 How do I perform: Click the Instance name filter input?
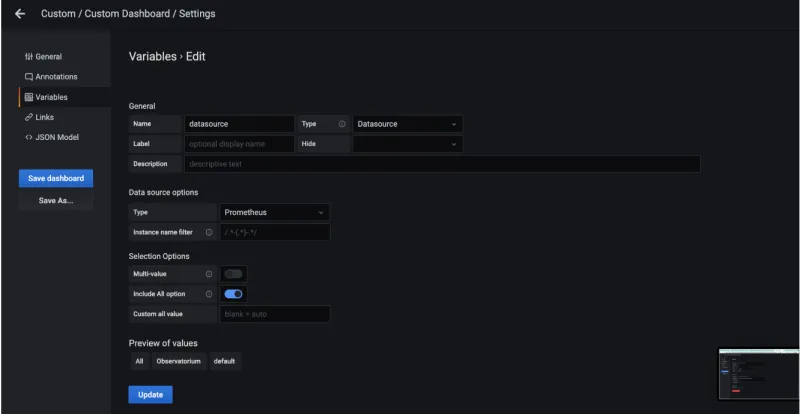[x=274, y=232]
